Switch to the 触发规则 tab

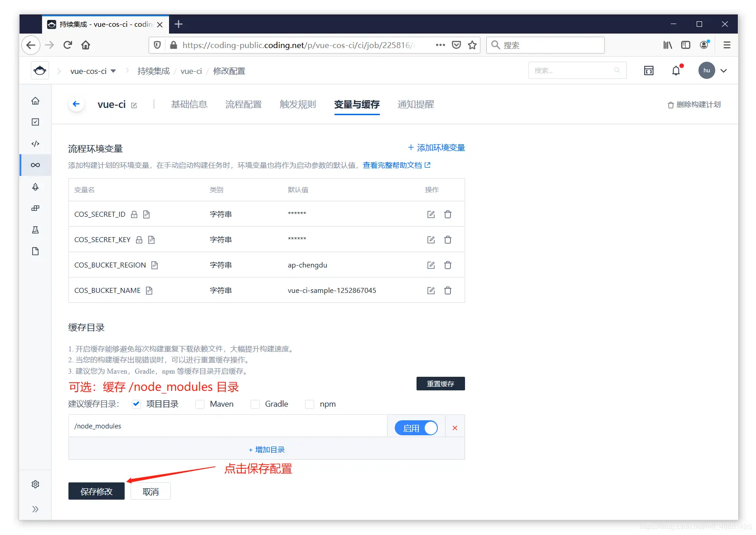(x=298, y=104)
